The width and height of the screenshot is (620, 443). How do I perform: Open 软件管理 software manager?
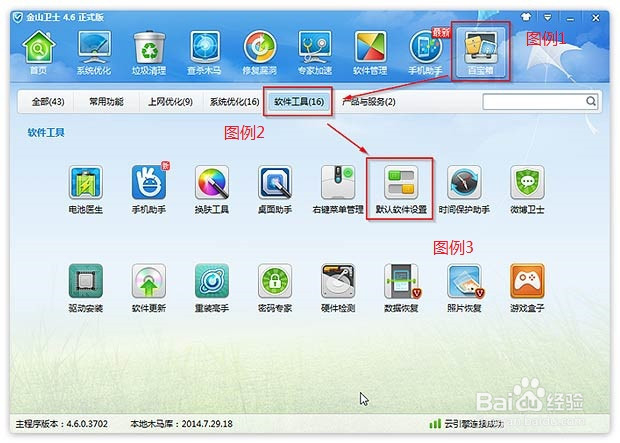coord(370,53)
